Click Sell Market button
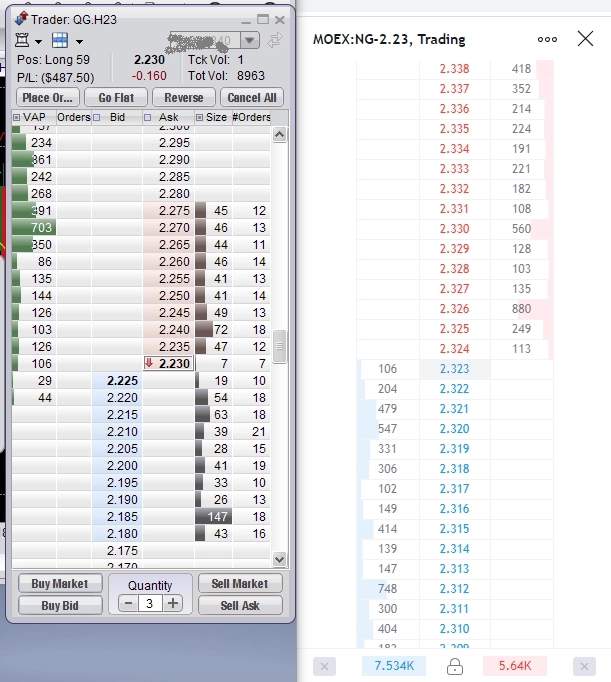The height and width of the screenshot is (682, 611). [240, 584]
